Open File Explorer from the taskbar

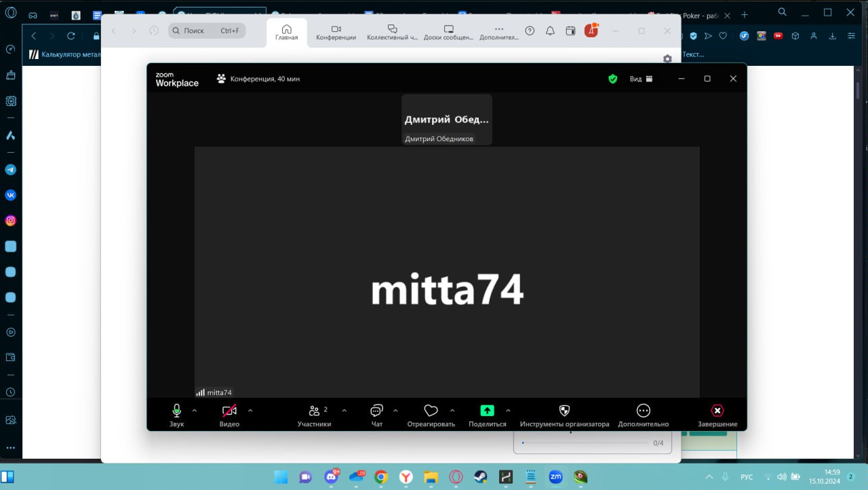pos(431,477)
